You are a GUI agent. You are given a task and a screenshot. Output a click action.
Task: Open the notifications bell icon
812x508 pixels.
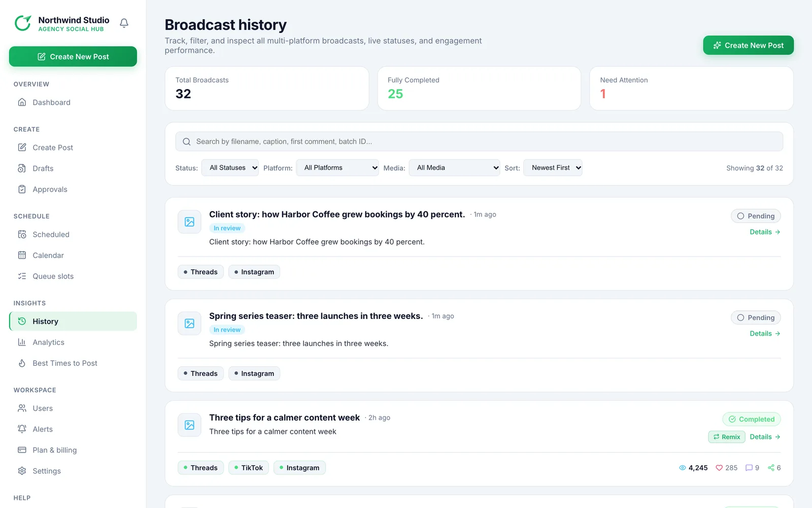click(124, 23)
